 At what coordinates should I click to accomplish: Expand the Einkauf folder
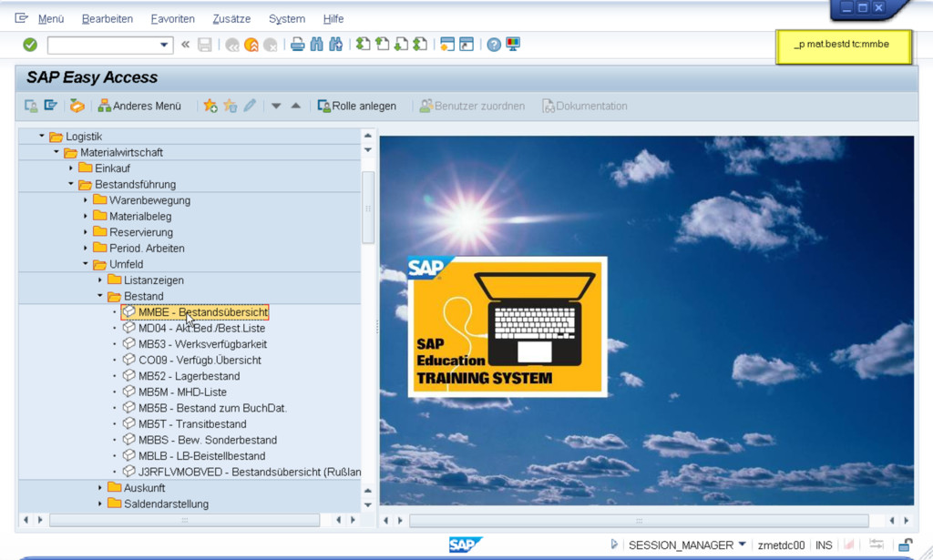tap(71, 168)
